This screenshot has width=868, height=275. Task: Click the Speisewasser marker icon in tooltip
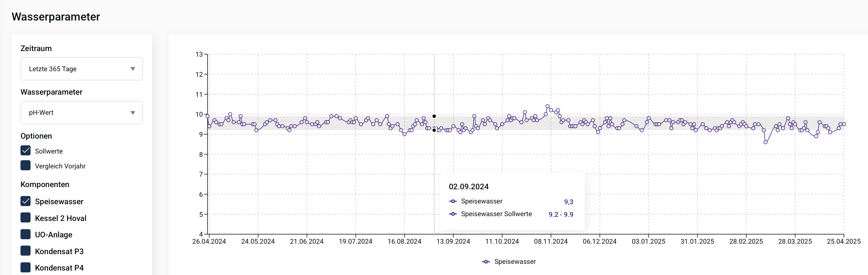coord(453,201)
